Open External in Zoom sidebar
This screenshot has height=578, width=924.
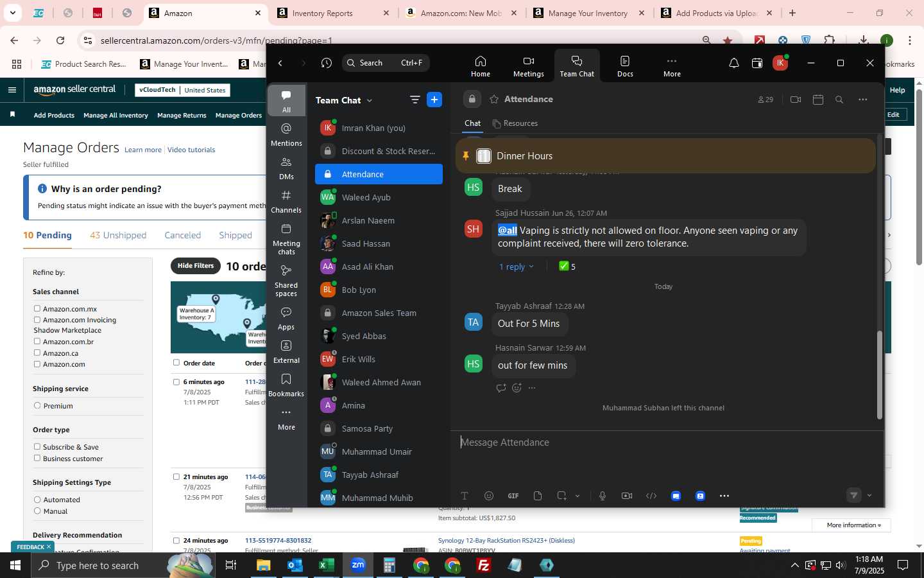286,352
